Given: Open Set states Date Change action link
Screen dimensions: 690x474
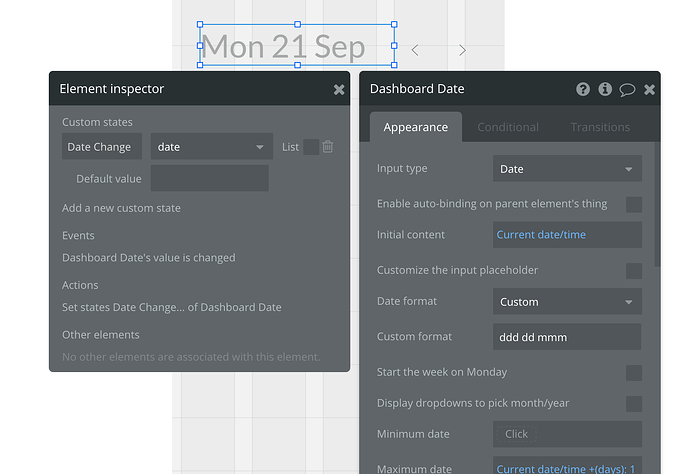Looking at the screenshot, I should (171, 307).
